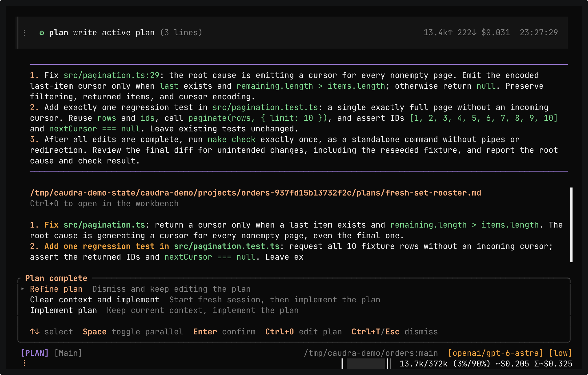Click the paginate(rows, { limit: 10 }) code
The height and width of the screenshot is (375, 588).
(258, 118)
